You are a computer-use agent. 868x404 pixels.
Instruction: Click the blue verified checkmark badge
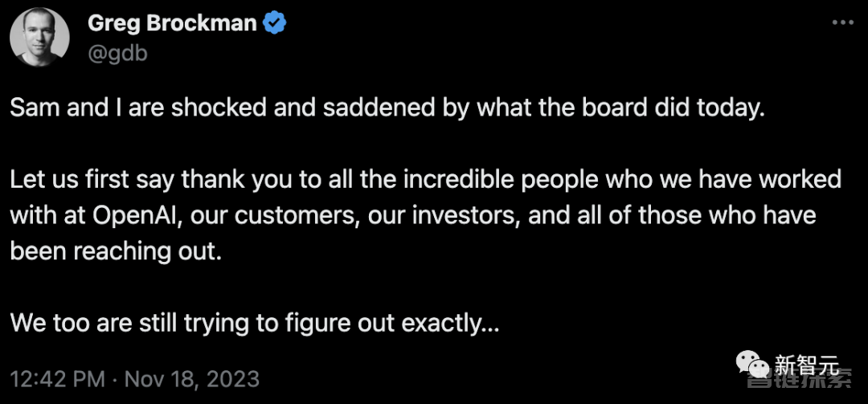click(274, 23)
